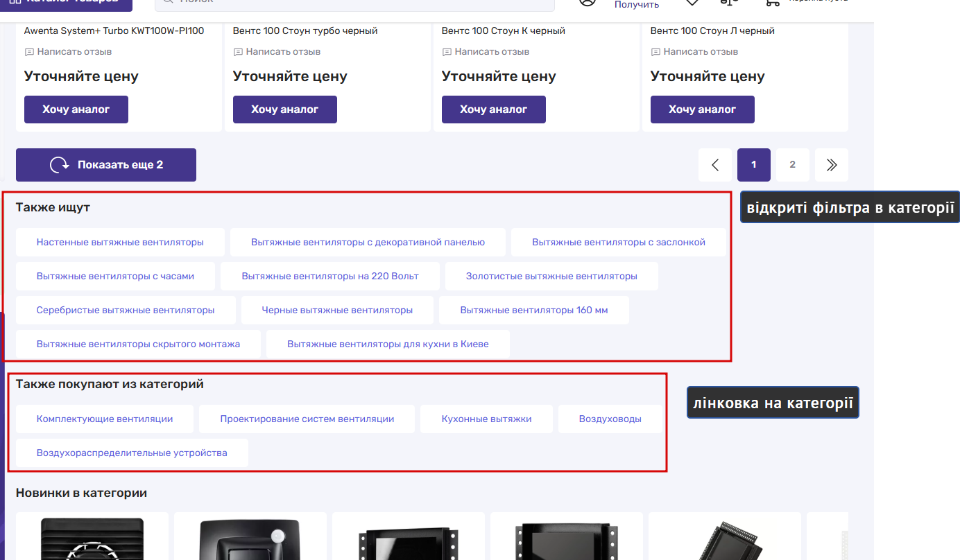960x560 pixels.
Task: Open the Вентс 100 Стоун К черный product
Action: pos(504,30)
